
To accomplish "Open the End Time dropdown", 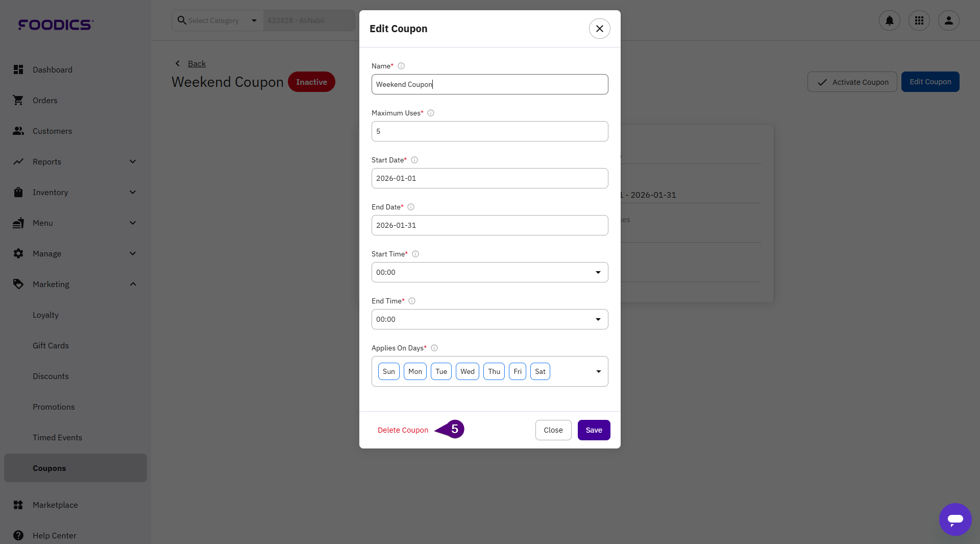I will tap(489, 319).
